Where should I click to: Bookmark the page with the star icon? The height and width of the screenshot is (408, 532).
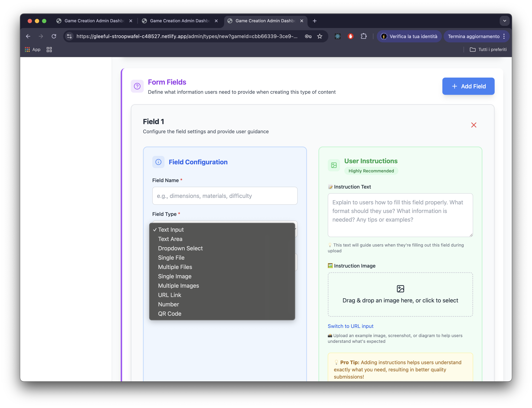[x=320, y=36]
